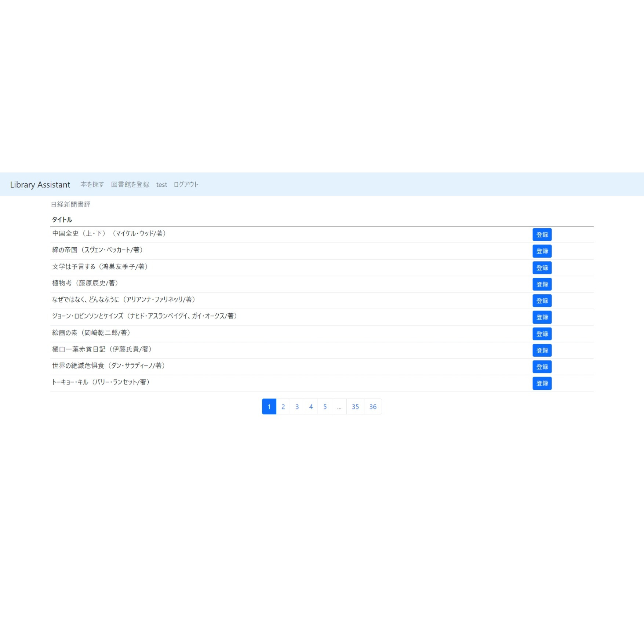Register the book 綿の帝国
Image resolution: width=644 pixels, height=644 pixels.
(x=542, y=251)
